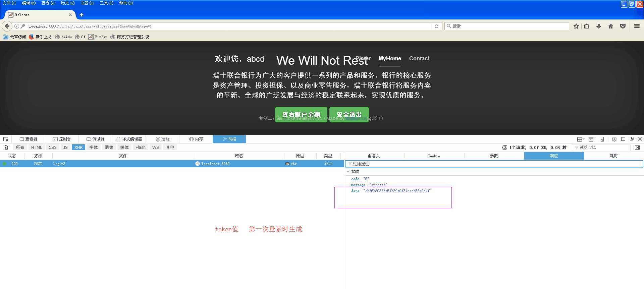This screenshot has width=644, height=289.
Task: Toggle the split console icon in devtools
Action: tap(591, 139)
